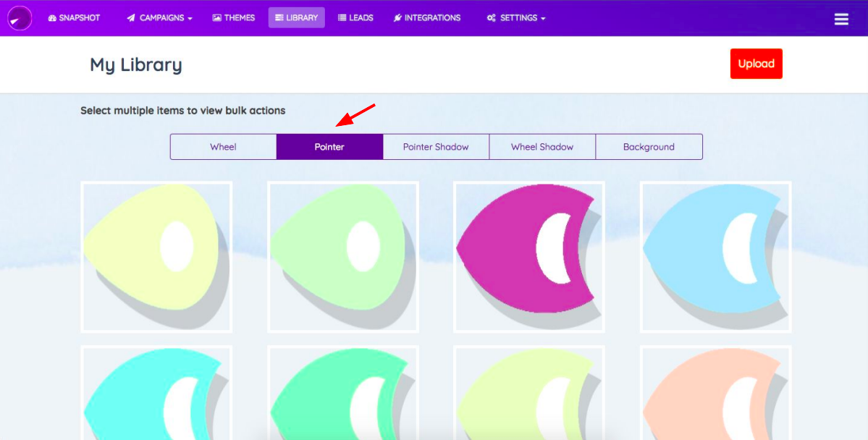Switch to the Wheel tab
The image size is (868, 440).
coord(223,147)
